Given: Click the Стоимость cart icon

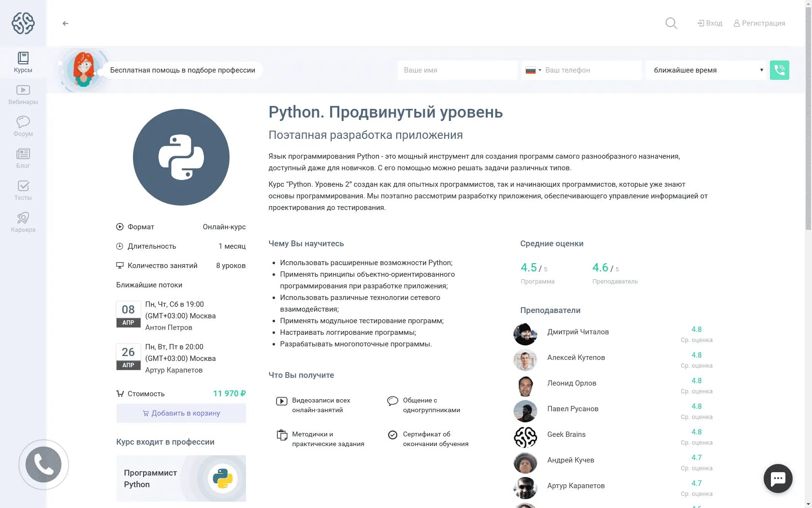Looking at the screenshot, I should tap(120, 394).
